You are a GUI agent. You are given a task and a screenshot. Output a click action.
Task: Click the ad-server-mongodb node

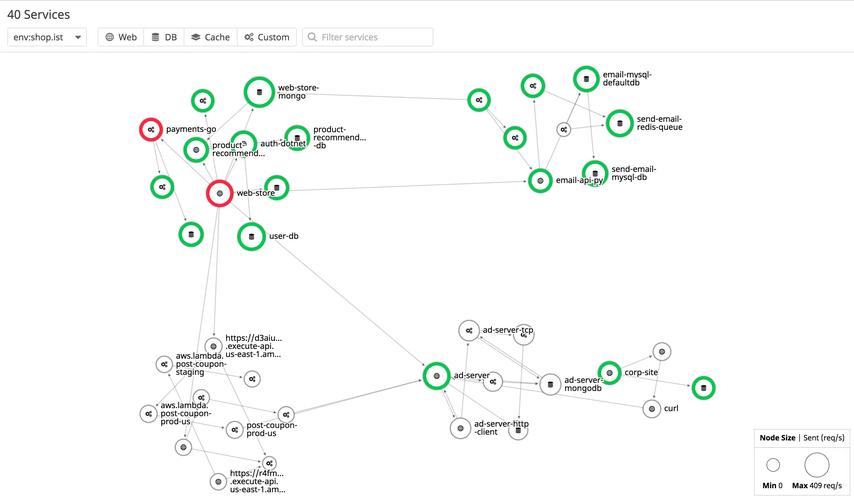coord(549,384)
